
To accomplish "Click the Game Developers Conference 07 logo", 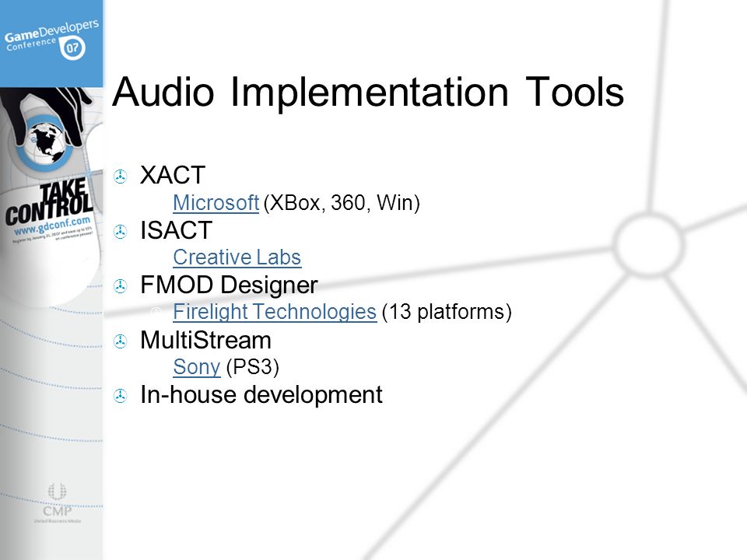I will point(51,41).
